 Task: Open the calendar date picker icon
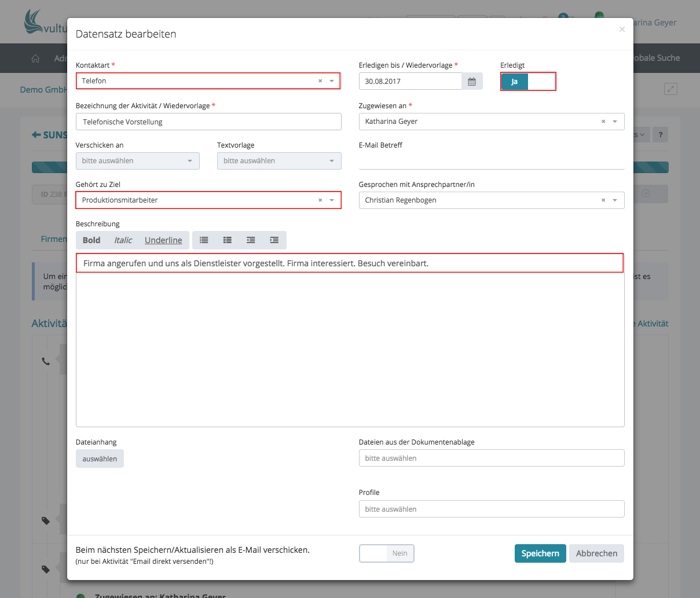point(472,82)
